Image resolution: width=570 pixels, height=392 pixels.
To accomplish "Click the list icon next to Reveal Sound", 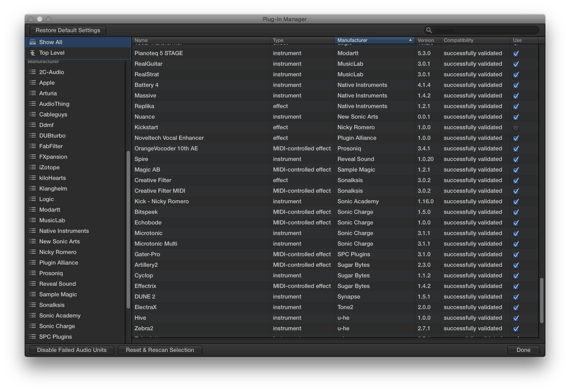I will pos(32,284).
